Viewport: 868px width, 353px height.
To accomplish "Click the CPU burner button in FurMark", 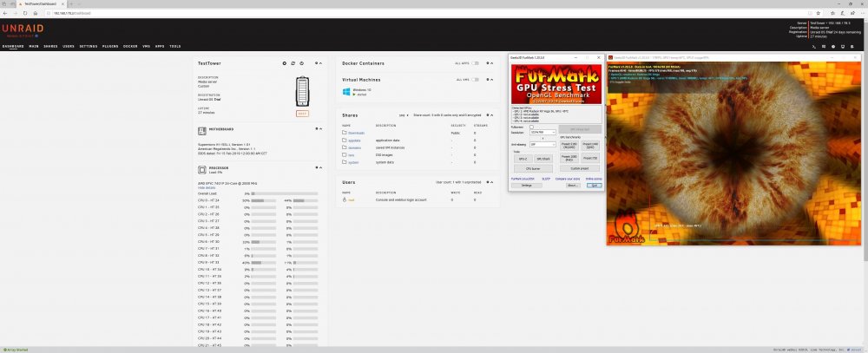I will point(533,168).
